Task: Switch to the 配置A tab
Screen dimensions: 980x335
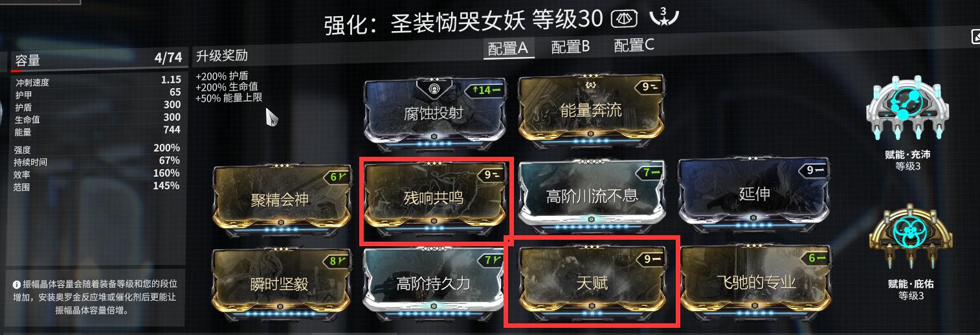Action: (508, 48)
